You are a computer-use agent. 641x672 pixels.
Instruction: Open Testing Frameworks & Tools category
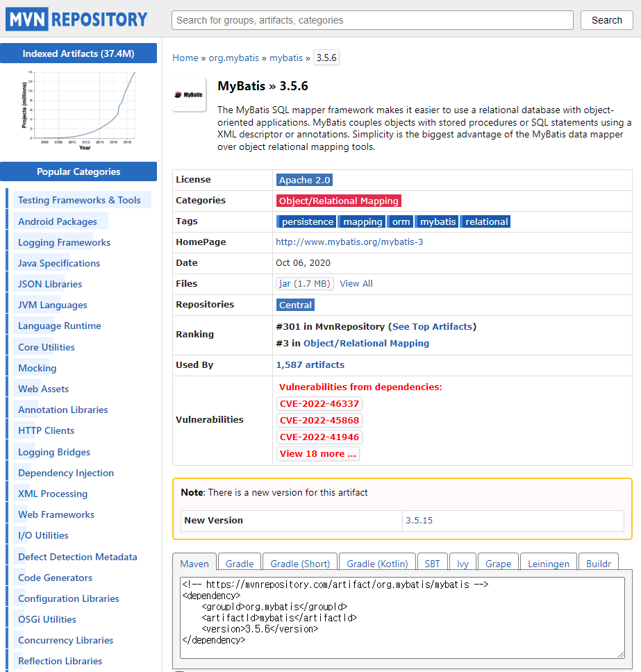point(79,200)
